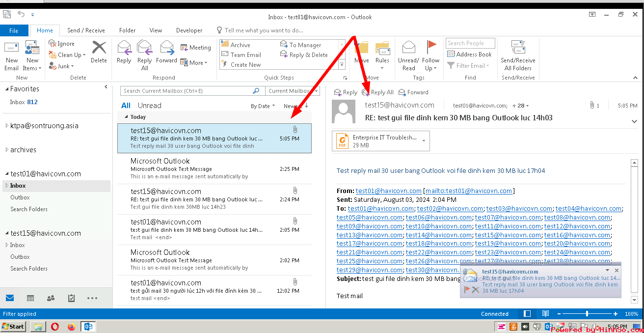Click the ribbon Forward button
Screen dimensions: 644x333
pyautogui.click(x=166, y=52)
